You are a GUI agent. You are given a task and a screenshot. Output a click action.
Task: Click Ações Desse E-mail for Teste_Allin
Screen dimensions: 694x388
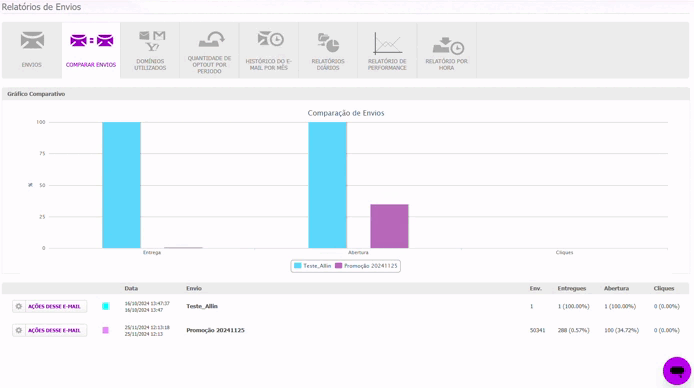click(x=54, y=306)
